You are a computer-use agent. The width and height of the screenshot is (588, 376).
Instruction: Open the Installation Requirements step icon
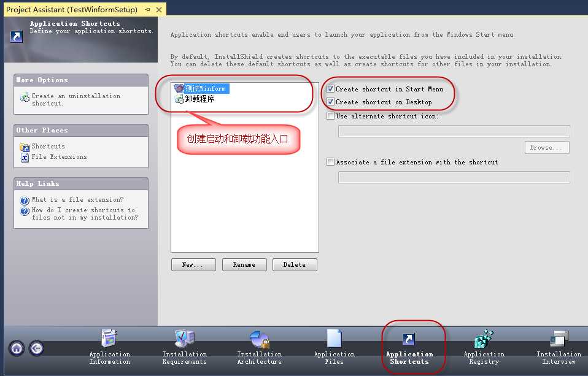pos(185,338)
